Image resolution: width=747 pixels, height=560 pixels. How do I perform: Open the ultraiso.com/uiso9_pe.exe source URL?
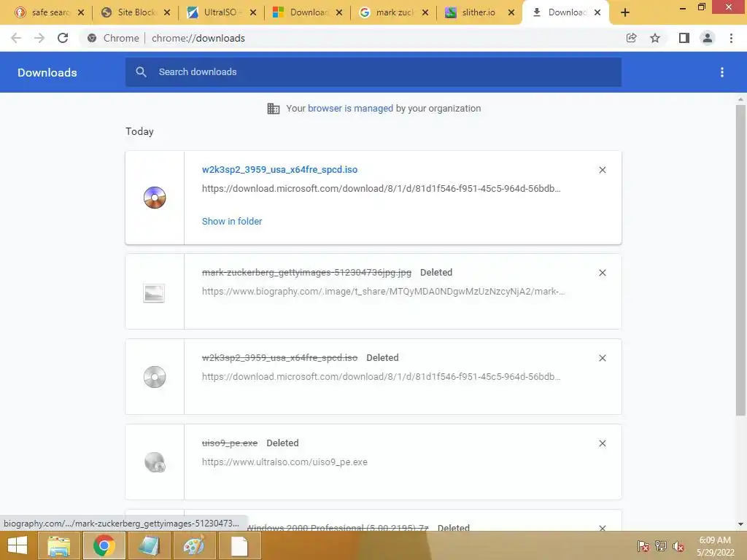point(285,462)
